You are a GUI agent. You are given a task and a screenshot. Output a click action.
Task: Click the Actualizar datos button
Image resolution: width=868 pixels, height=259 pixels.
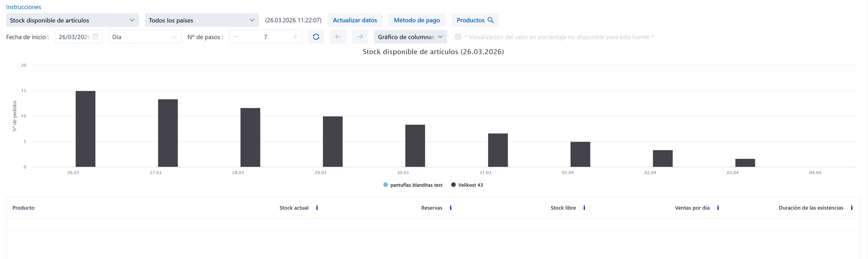pyautogui.click(x=355, y=20)
